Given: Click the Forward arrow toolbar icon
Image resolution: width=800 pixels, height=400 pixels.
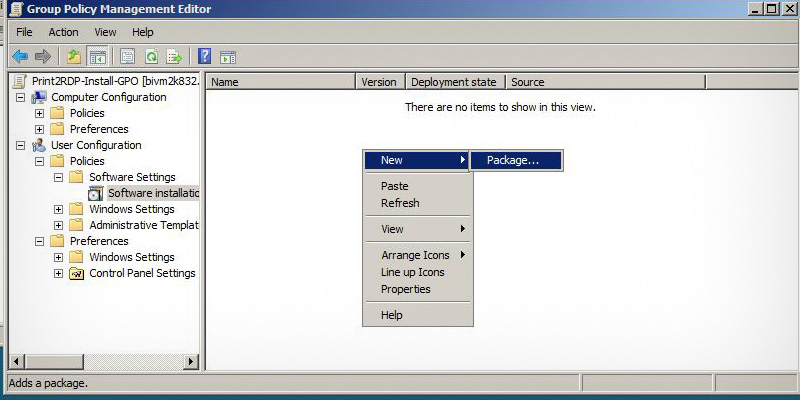Looking at the screenshot, I should [42, 57].
